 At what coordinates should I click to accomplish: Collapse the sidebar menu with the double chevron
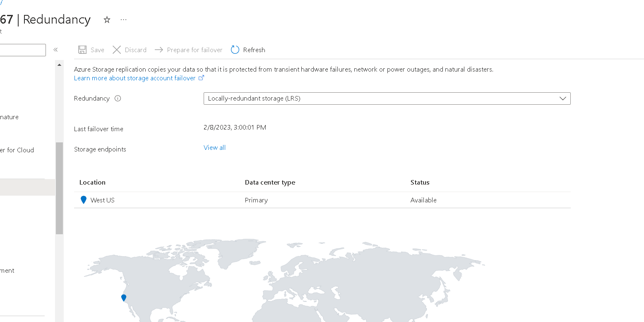[x=55, y=50]
